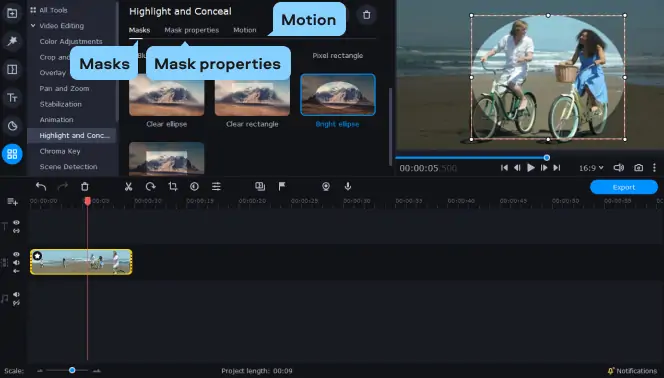Start webcam video recording
This screenshot has width=664, height=378.
(326, 186)
